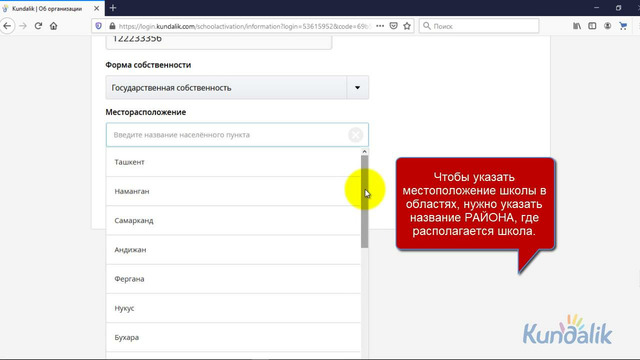This screenshot has width=640, height=360.
Task: Choose Наманган from the list
Action: click(233, 191)
